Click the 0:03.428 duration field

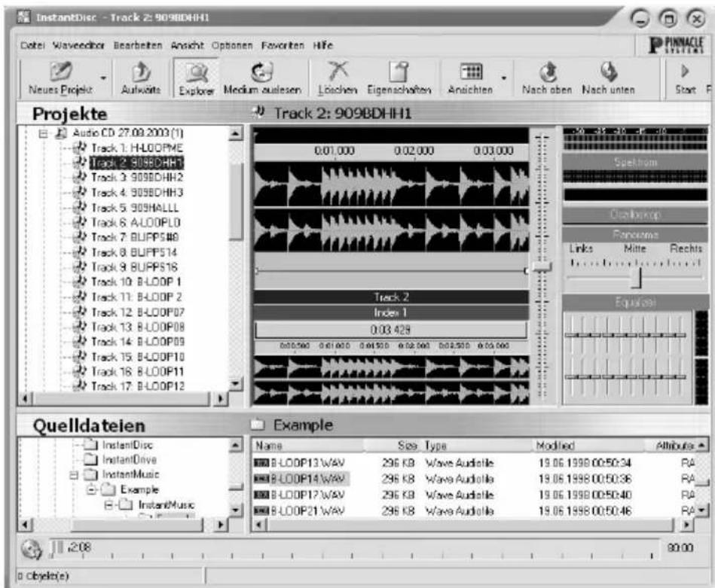[391, 330]
